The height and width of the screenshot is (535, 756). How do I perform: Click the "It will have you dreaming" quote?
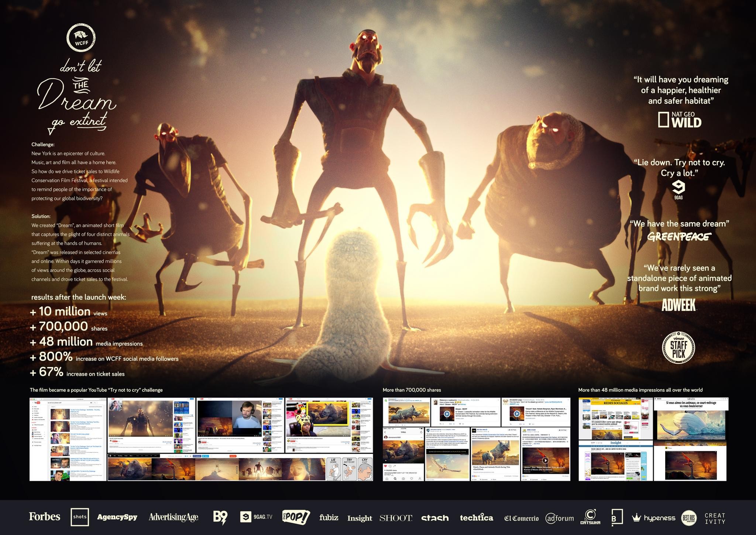pos(681,90)
